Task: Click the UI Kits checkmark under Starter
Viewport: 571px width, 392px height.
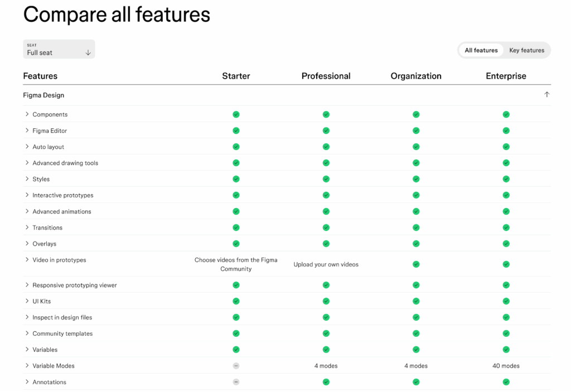Action: pos(236,301)
